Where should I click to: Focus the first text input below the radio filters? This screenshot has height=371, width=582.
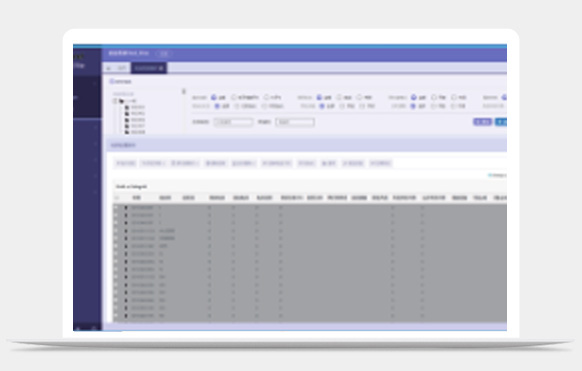click(x=233, y=122)
